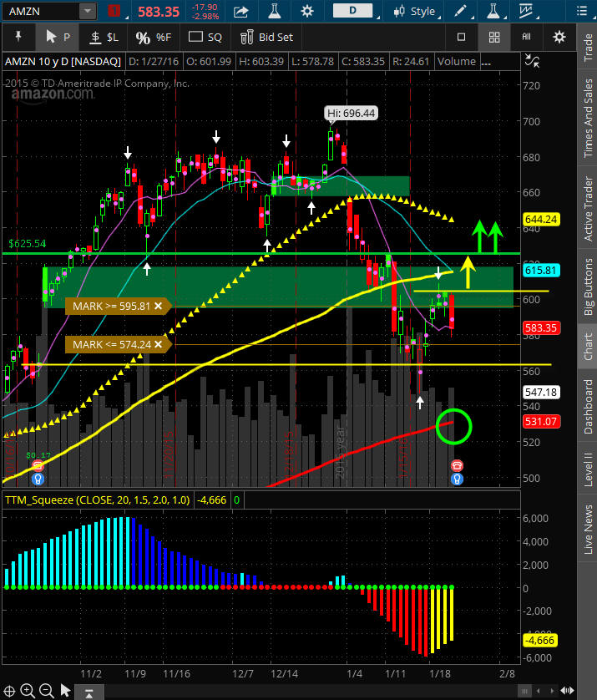Click the 531.07 red price label
The image size is (597, 700).
pyautogui.click(x=541, y=422)
